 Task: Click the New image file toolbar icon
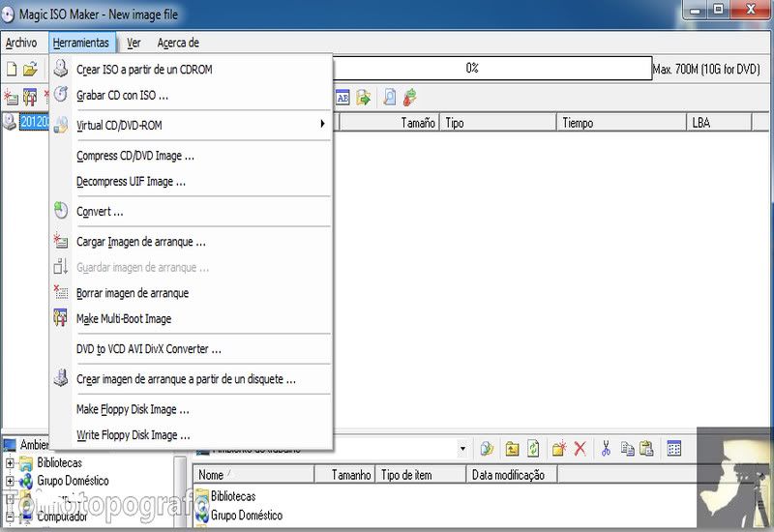point(12,69)
